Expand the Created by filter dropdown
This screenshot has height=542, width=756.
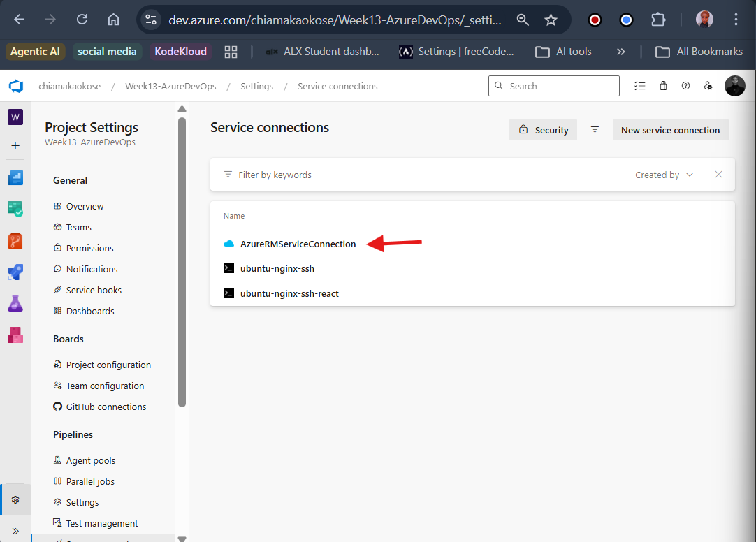(664, 175)
